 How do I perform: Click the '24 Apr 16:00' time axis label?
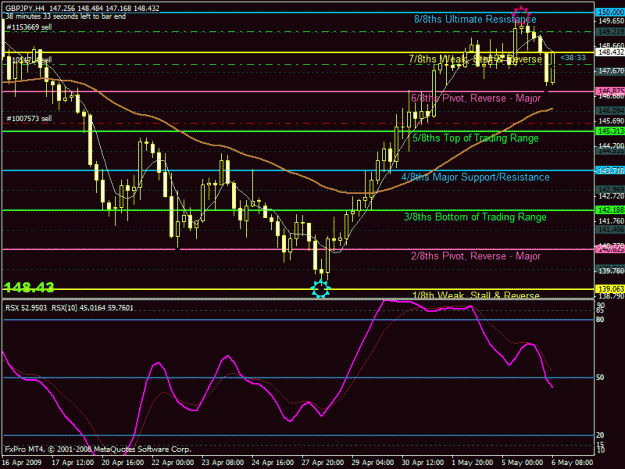pyautogui.click(x=273, y=463)
